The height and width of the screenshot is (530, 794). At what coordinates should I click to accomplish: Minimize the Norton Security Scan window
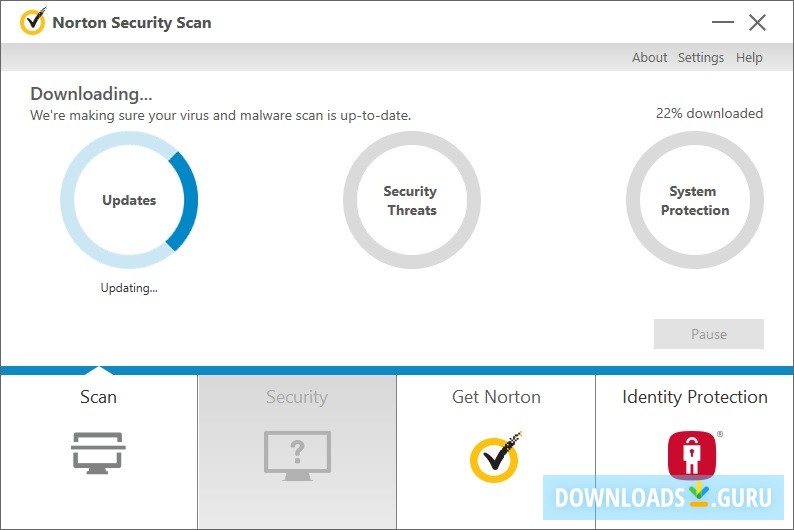point(723,23)
